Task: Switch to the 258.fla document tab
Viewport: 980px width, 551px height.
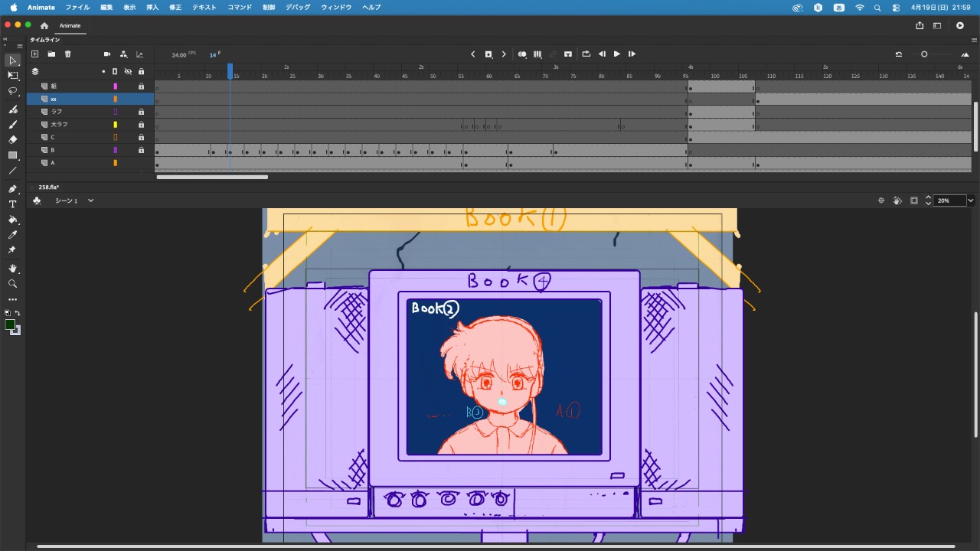Action: pos(49,187)
